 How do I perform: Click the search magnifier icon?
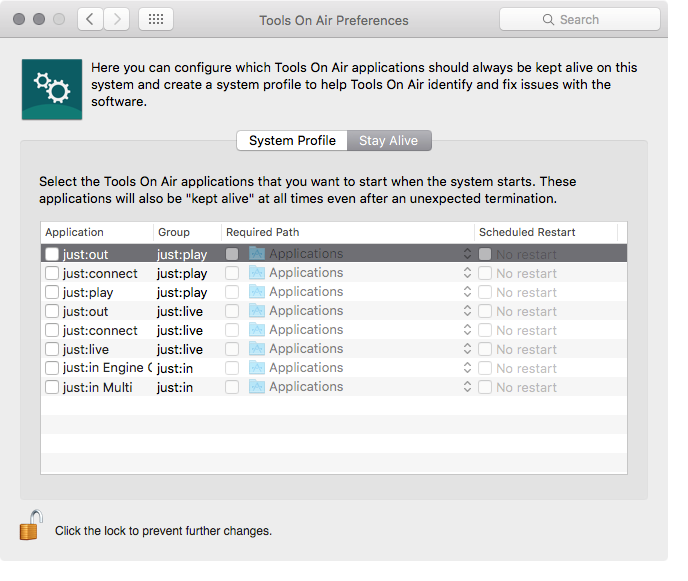pyautogui.click(x=548, y=20)
